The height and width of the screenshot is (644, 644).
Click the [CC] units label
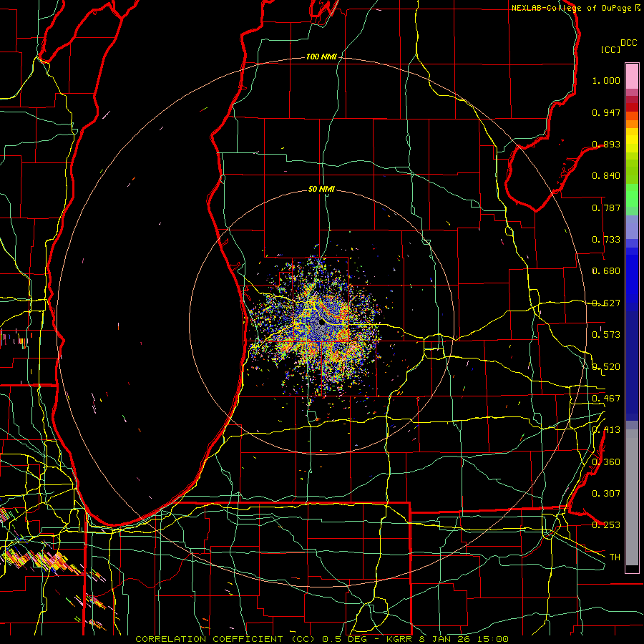tap(610, 49)
